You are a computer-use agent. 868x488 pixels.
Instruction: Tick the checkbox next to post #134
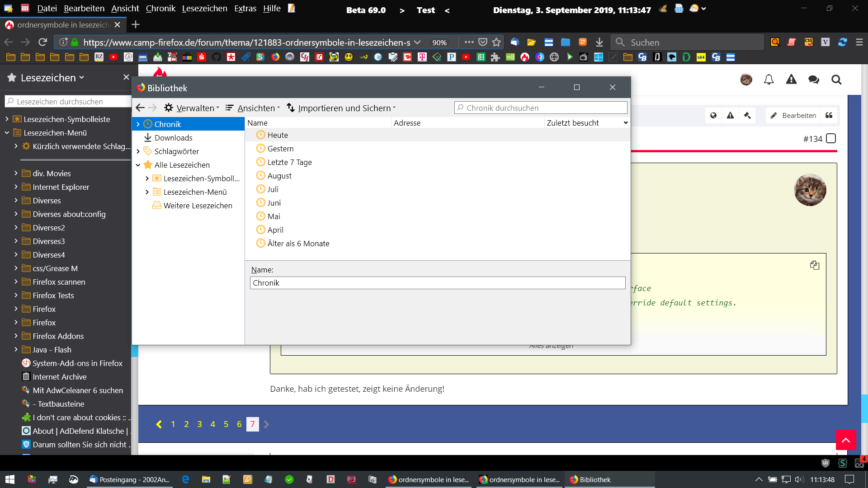coord(831,139)
